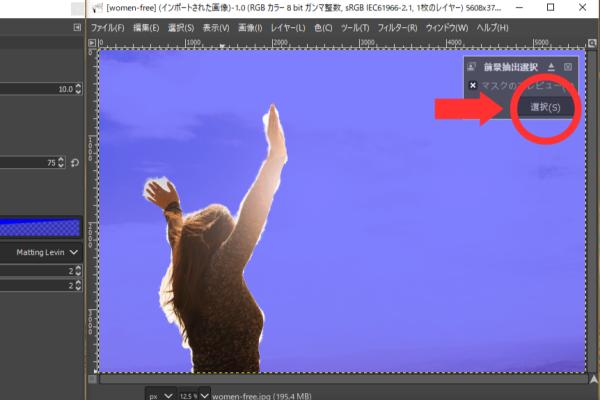Click the vertical ruler left of the canvas
600x400 pixels.
click(92, 211)
